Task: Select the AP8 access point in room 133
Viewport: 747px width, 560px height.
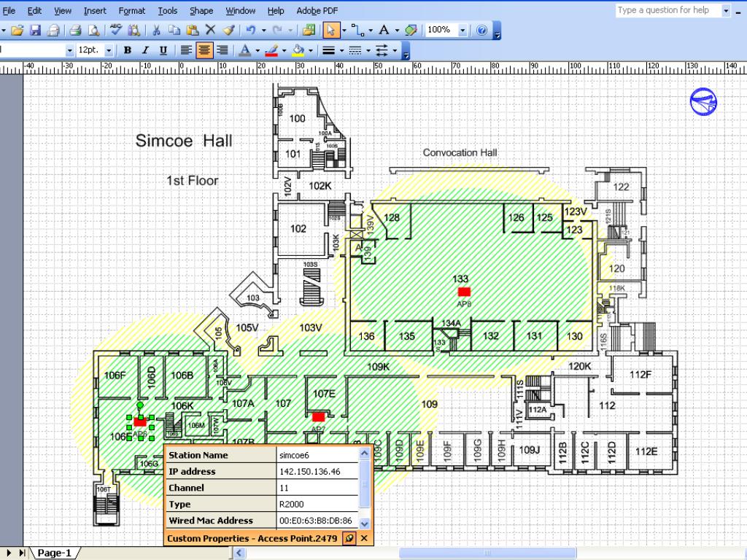Action: click(x=464, y=292)
